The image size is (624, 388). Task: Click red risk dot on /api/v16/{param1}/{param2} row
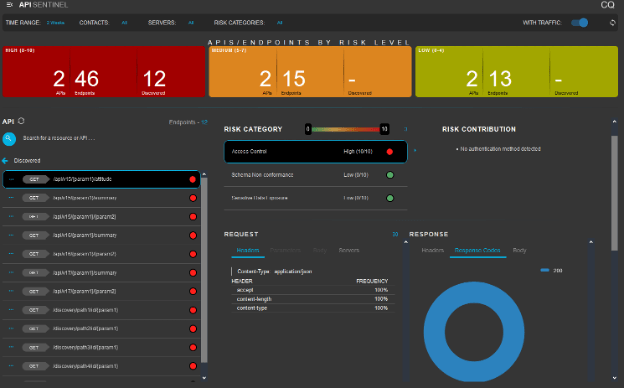tap(193, 254)
